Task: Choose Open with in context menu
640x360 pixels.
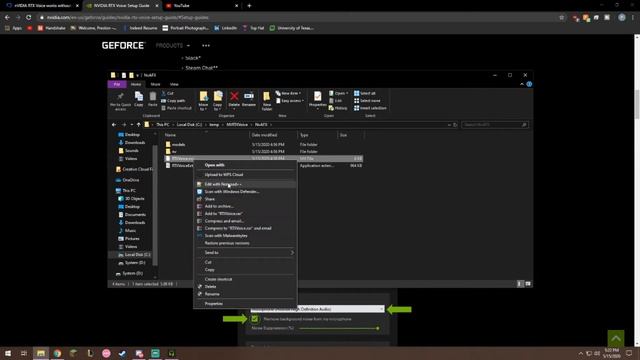Action: click(x=245, y=165)
